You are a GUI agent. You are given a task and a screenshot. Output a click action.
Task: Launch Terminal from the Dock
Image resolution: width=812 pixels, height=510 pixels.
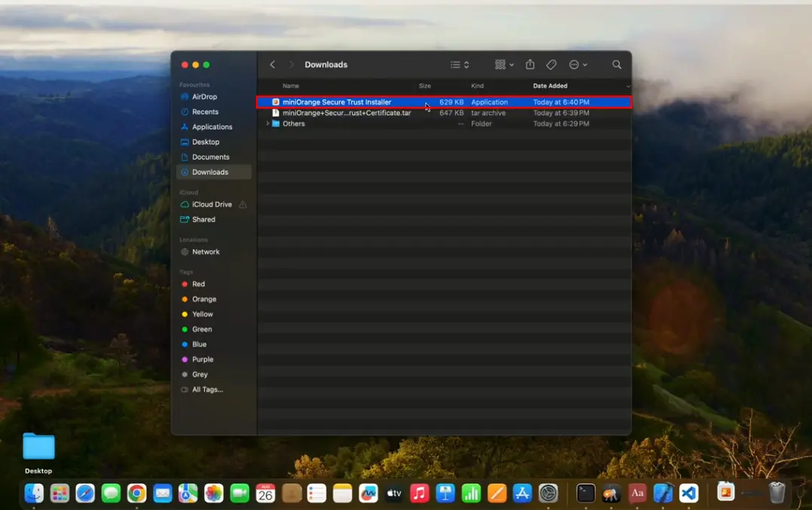tap(585, 493)
